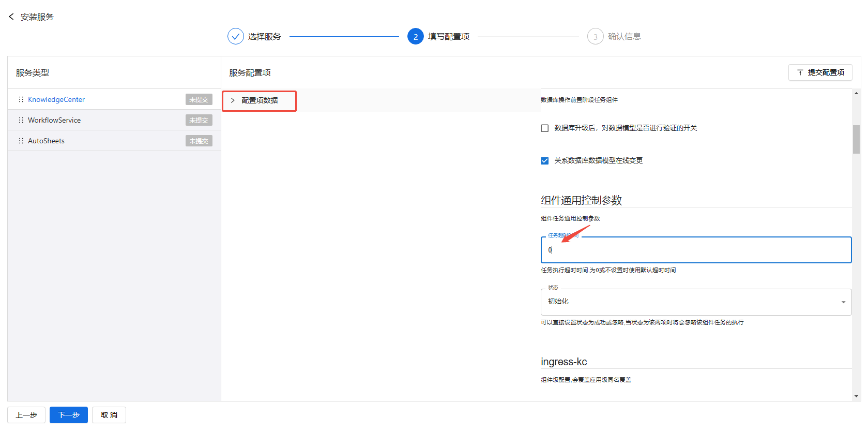Click 未提交 tag on WorkflowService row

click(199, 120)
